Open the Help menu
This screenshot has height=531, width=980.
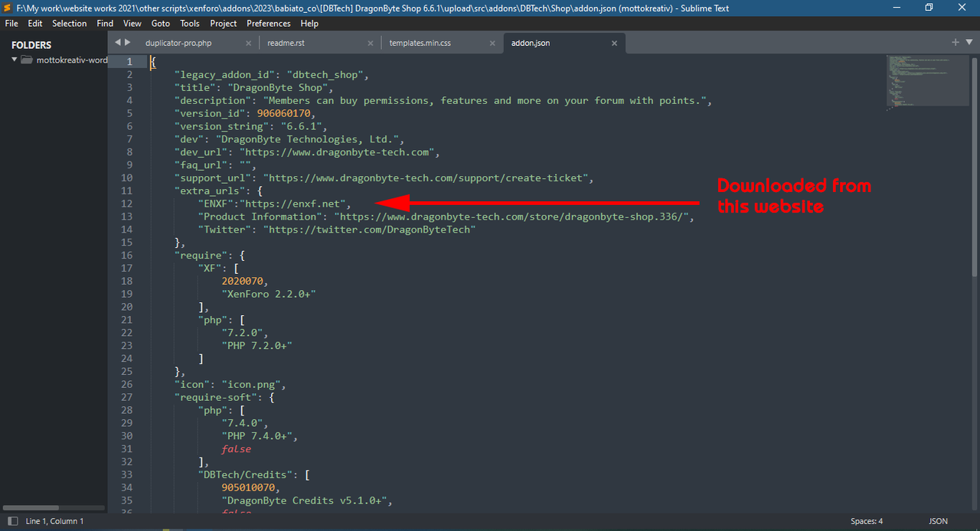(x=309, y=24)
